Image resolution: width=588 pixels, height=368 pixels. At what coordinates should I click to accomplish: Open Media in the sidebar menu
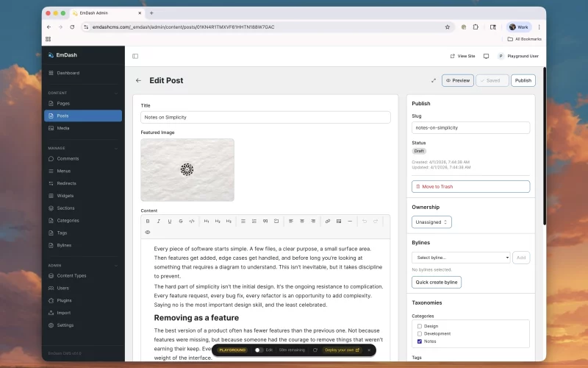point(63,128)
